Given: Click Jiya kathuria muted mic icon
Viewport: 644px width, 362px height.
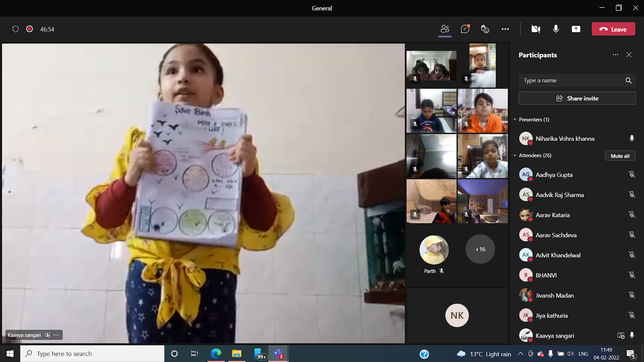Looking at the screenshot, I should coord(632,315).
